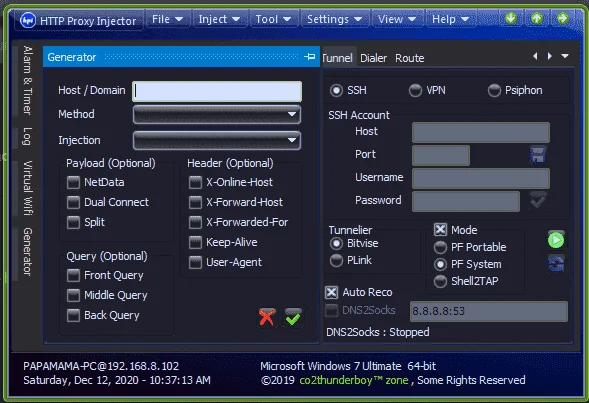Viewport: 589px width, 403px height.
Task: Click the PAPAMAMA-PC@192.168.8.102 text
Action: pos(101,366)
